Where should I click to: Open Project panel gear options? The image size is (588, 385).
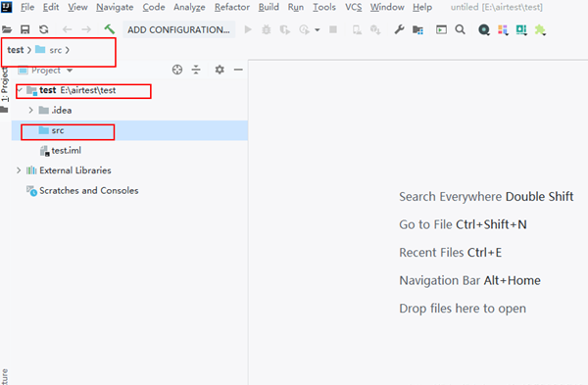pyautogui.click(x=220, y=70)
